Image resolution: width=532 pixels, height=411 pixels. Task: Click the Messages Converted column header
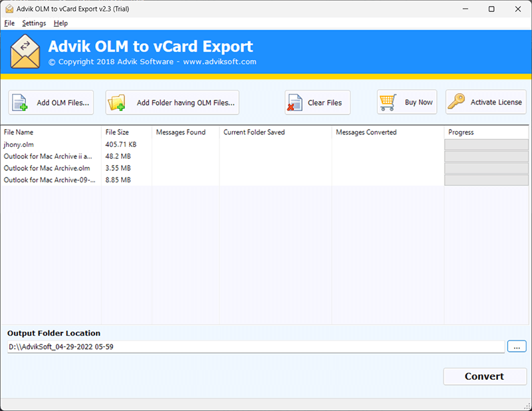tap(388, 132)
